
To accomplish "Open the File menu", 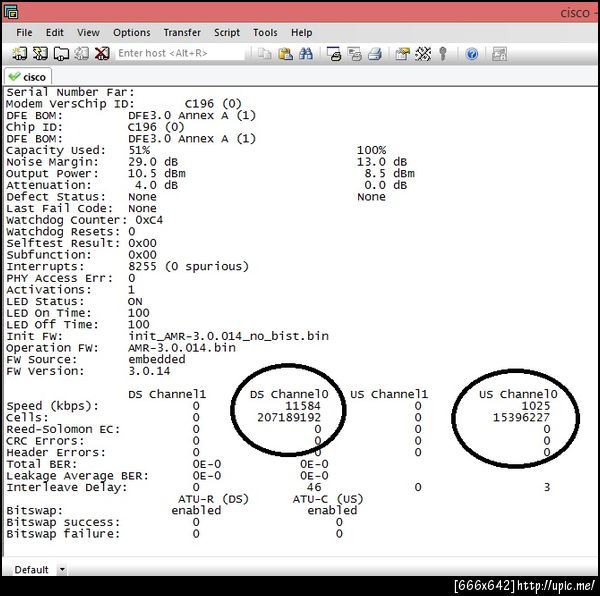I will coord(24,33).
